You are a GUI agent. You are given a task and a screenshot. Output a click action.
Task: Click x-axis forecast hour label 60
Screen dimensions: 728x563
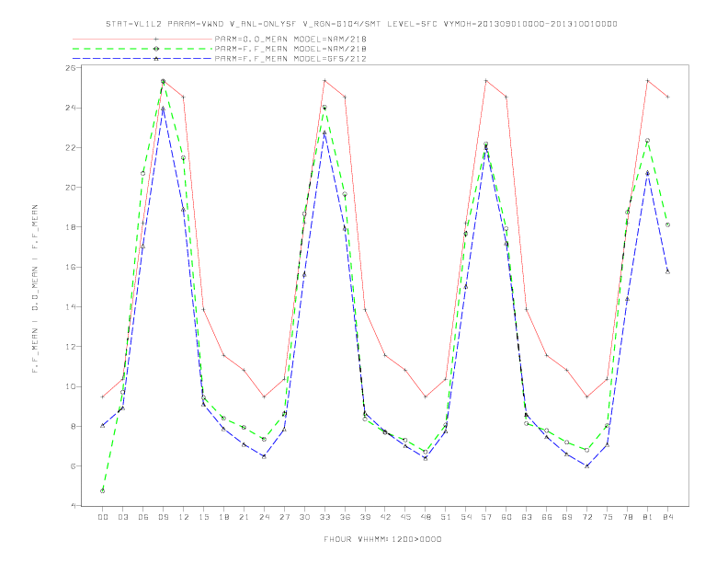point(506,517)
